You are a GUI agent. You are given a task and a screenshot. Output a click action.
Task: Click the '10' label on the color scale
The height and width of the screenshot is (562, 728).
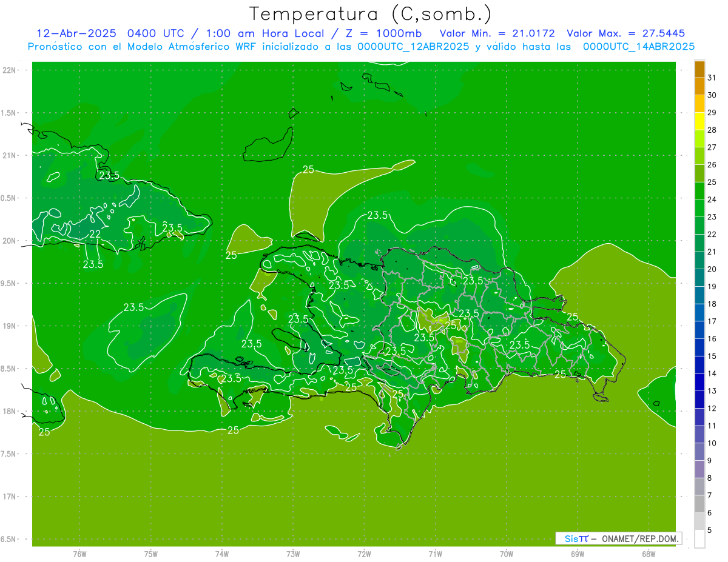point(712,443)
